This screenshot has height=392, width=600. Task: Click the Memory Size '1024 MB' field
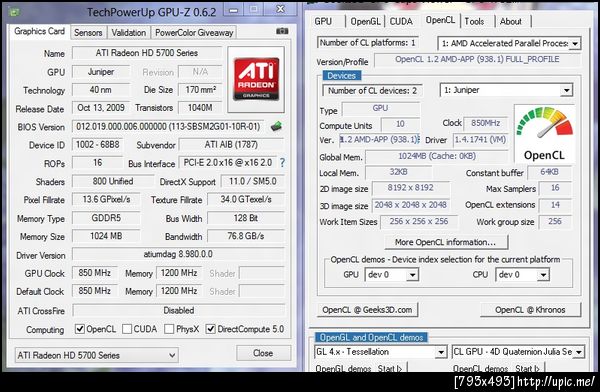(x=106, y=236)
